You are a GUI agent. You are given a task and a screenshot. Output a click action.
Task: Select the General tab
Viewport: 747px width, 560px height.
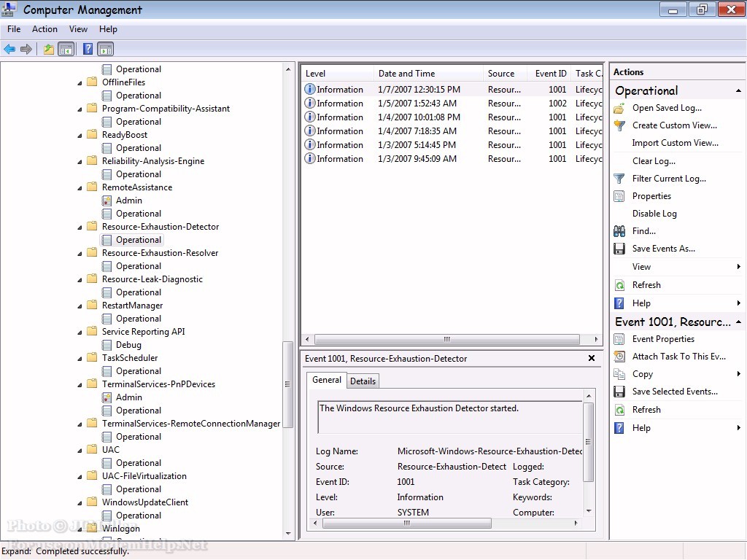pyautogui.click(x=326, y=380)
